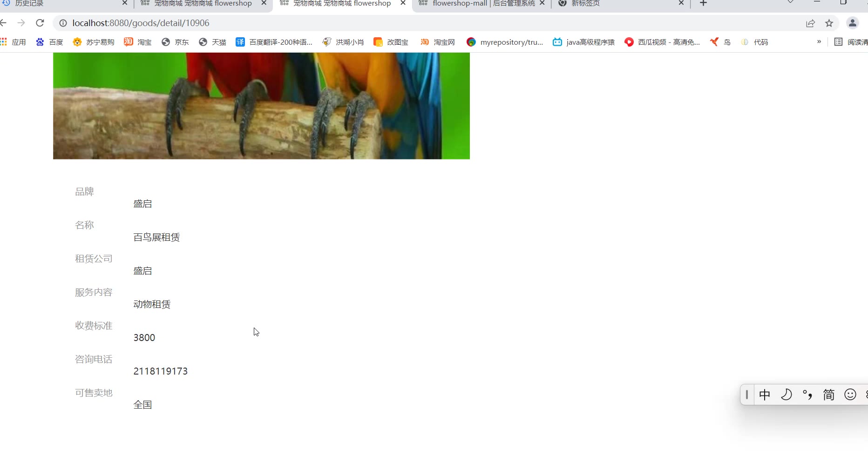Screen dimensions: 868x464
Task: Select the price value 3800
Action: click(144, 338)
